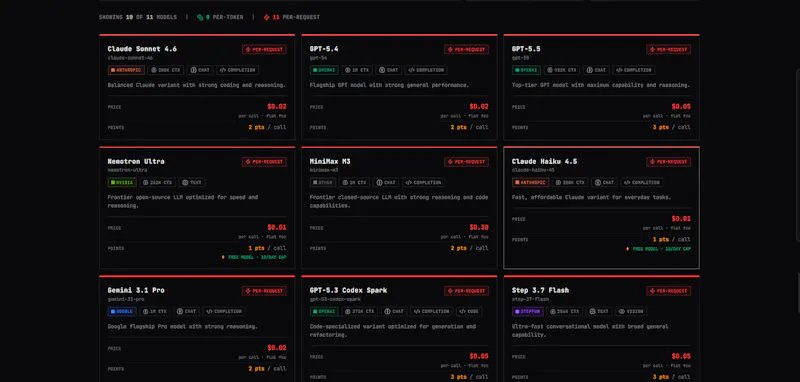Click ANTHROPIC provider tag on Claude Sonnet 4.6
The image size is (800, 382).
click(x=126, y=70)
